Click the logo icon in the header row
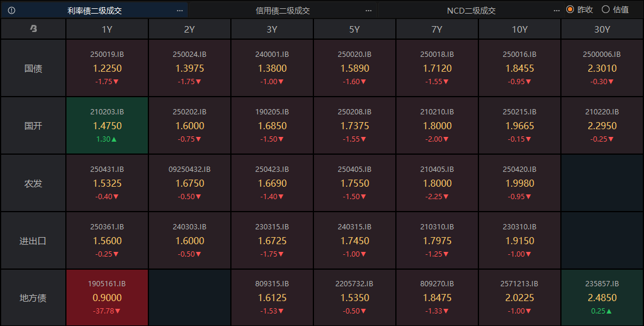Image resolution: width=644 pixels, height=326 pixels. [x=33, y=28]
